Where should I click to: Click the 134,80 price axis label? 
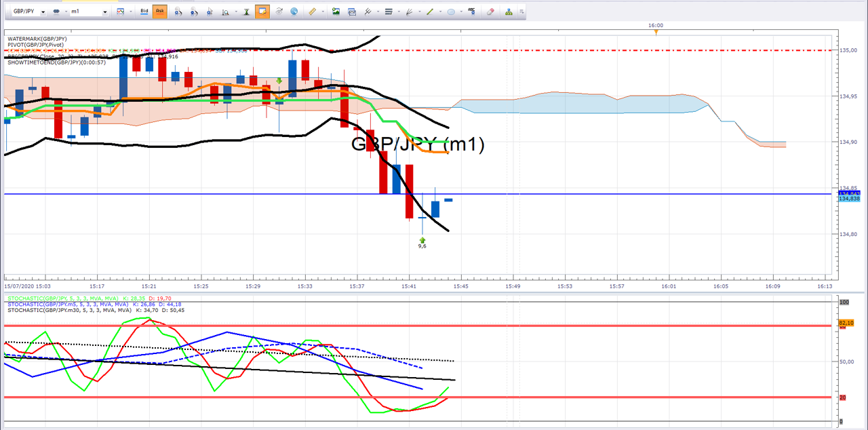pyautogui.click(x=848, y=234)
